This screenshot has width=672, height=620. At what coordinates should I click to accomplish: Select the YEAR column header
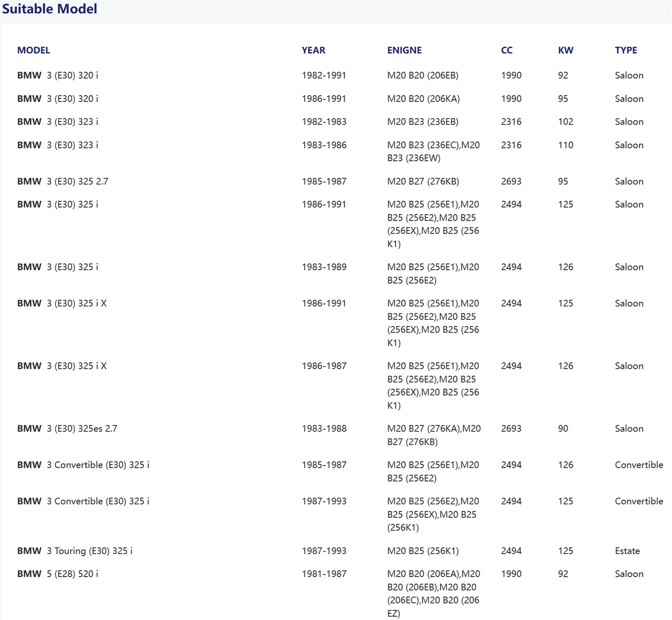coord(313,50)
